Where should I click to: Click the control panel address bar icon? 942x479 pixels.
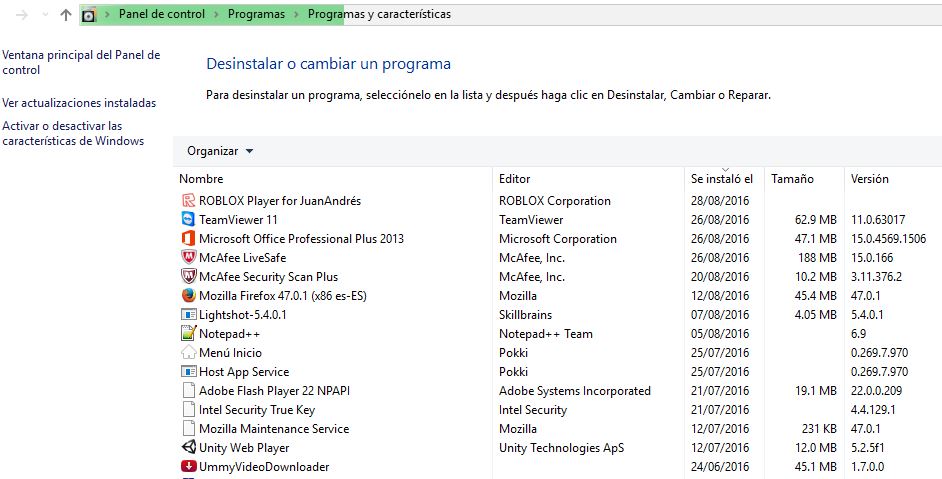pos(89,15)
